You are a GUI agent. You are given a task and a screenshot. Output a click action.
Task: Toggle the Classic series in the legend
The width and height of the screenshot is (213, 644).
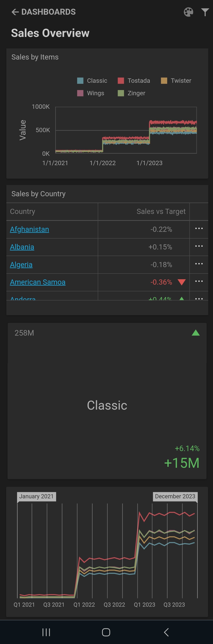[92, 81]
